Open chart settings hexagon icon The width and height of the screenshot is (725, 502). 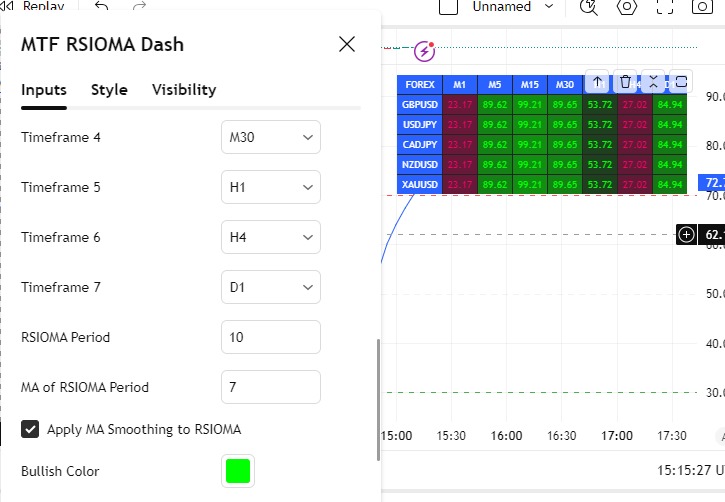tap(627, 8)
